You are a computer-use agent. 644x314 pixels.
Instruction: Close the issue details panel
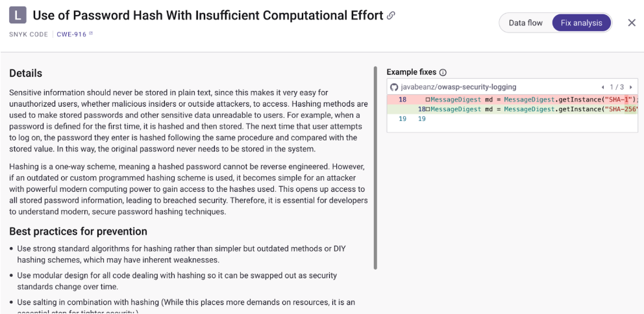pos(632,23)
